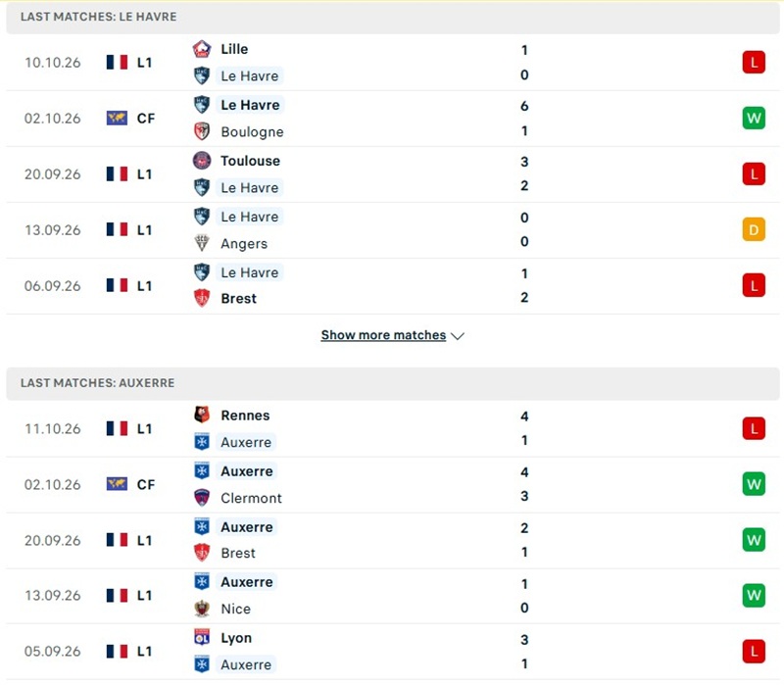Click the Last Matches: Auxerre header
Screen dimensions: 784x685
(x=393, y=383)
